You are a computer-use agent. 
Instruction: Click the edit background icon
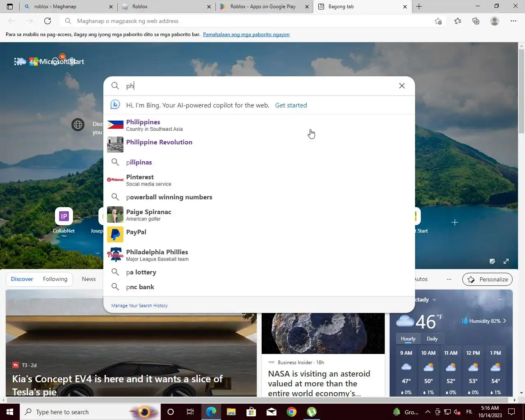pos(492,261)
